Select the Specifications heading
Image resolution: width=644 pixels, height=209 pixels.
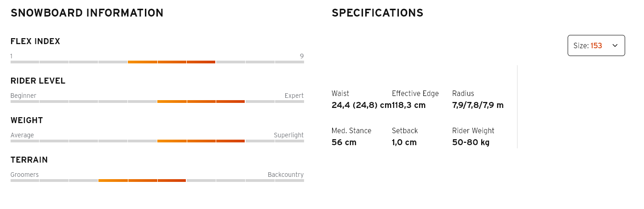tap(377, 13)
